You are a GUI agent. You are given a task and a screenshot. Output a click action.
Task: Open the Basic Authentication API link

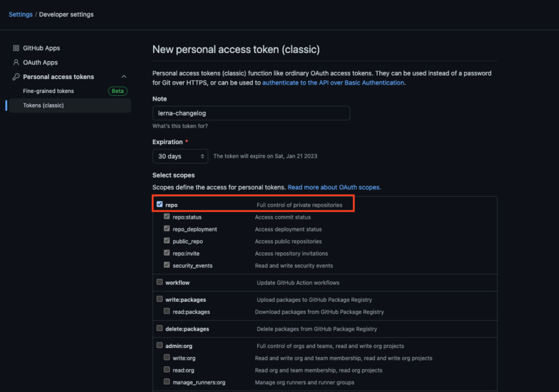pyautogui.click(x=333, y=82)
